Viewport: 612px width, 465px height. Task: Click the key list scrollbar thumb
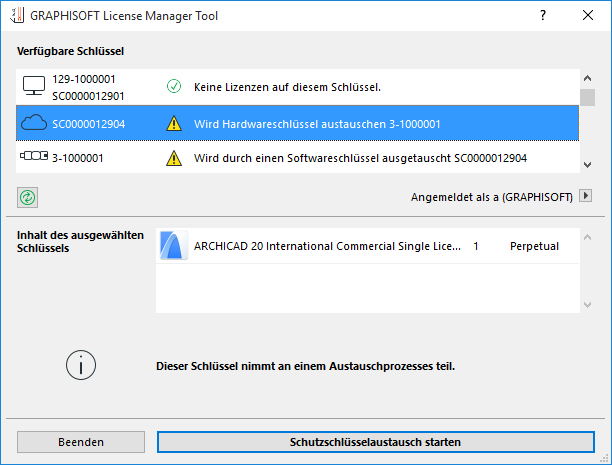point(587,96)
